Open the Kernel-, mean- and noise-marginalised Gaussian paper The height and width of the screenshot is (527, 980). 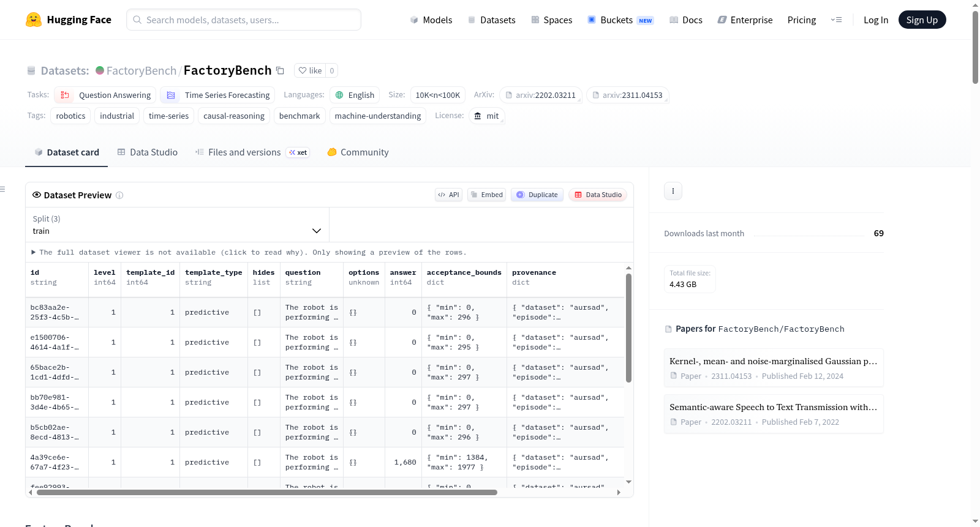point(774,368)
